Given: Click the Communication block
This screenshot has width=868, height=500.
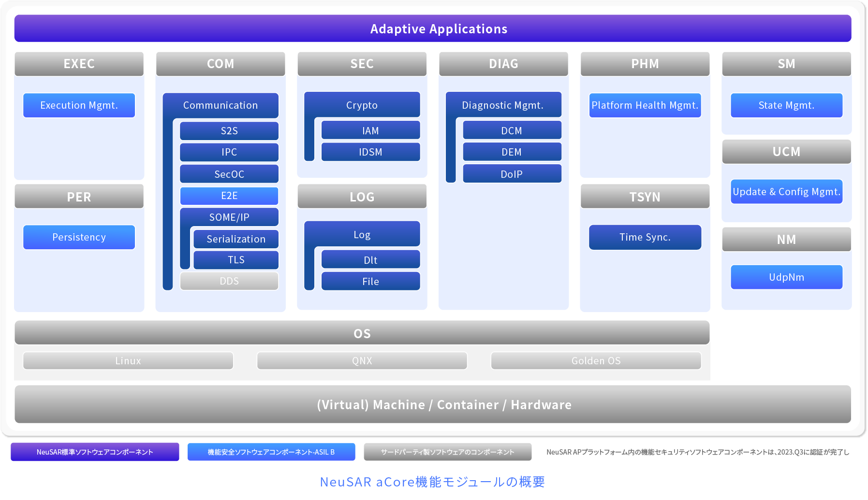Looking at the screenshot, I should click(221, 105).
